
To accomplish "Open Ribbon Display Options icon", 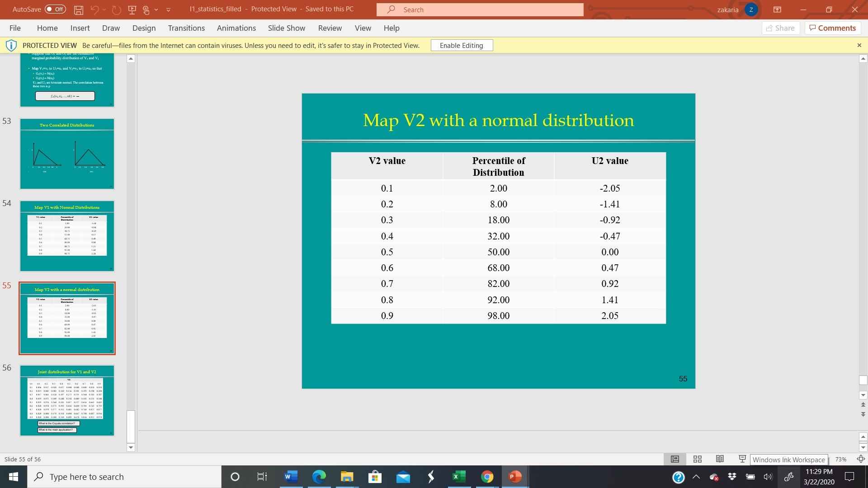I will [x=777, y=9].
